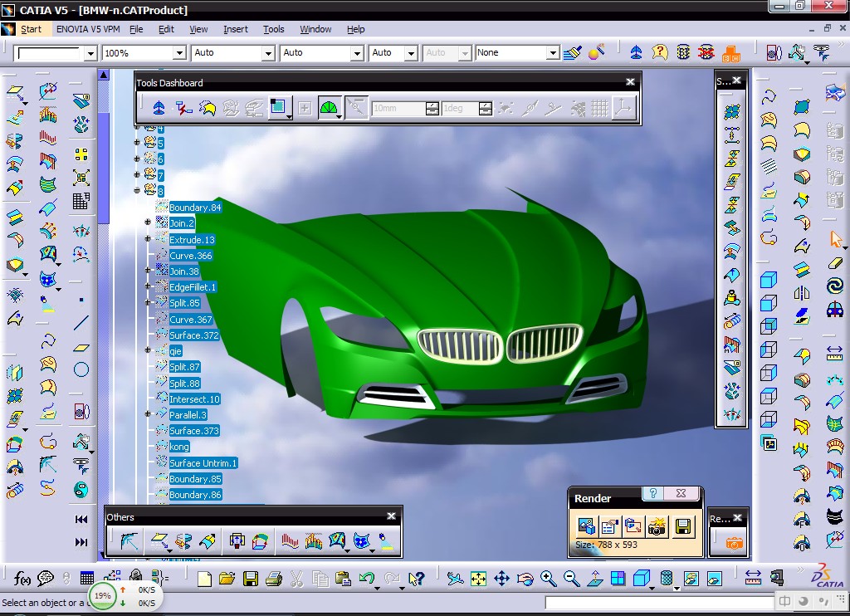Click the 19% network speed indicator
The height and width of the screenshot is (616, 850).
(x=102, y=595)
